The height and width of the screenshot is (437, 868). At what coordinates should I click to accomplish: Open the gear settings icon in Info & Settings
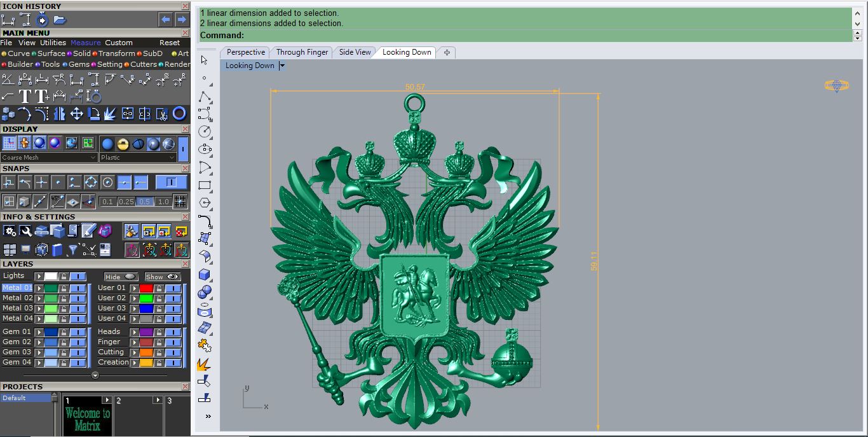pyautogui.click(x=10, y=231)
